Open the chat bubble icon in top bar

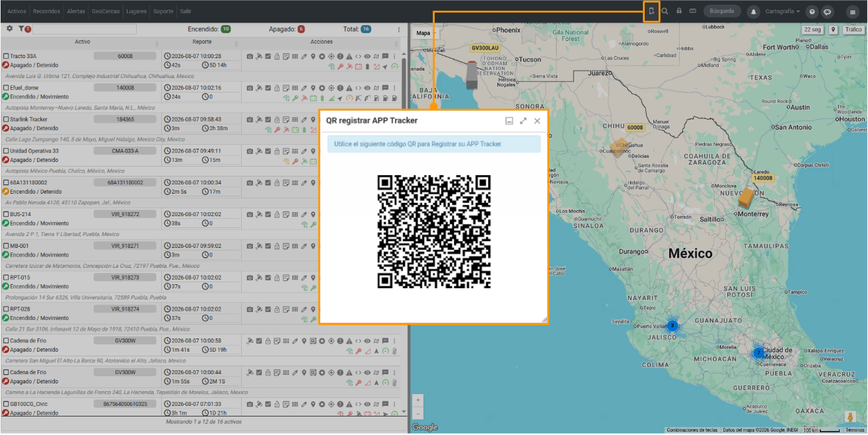click(826, 12)
